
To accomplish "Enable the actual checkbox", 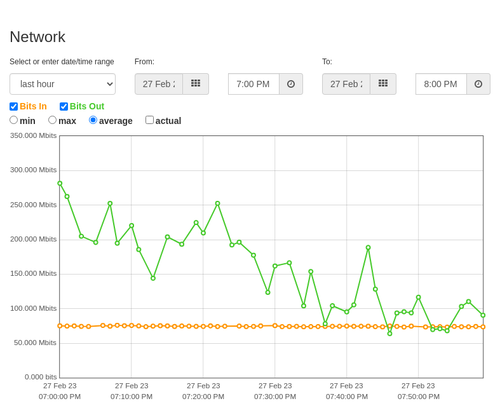I will pyautogui.click(x=149, y=120).
